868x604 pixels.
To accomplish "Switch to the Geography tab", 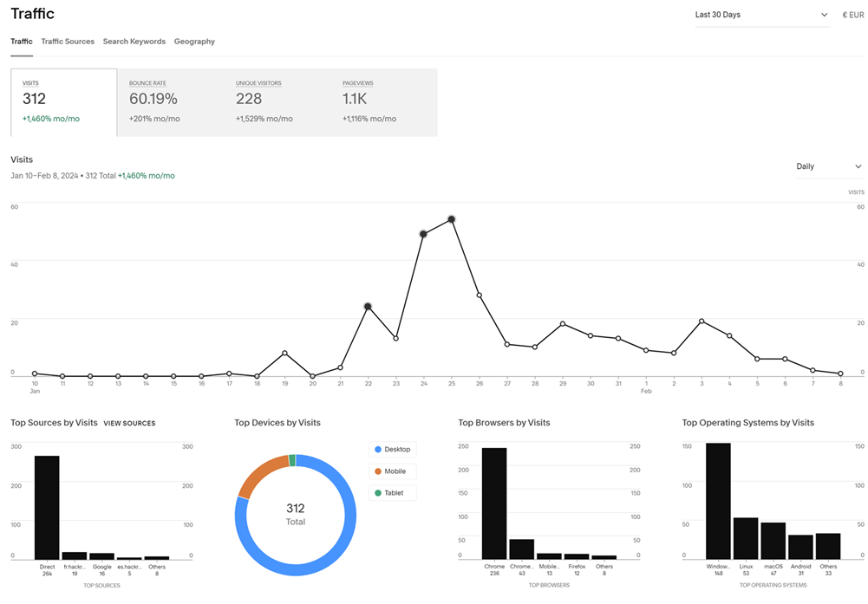I will (194, 42).
